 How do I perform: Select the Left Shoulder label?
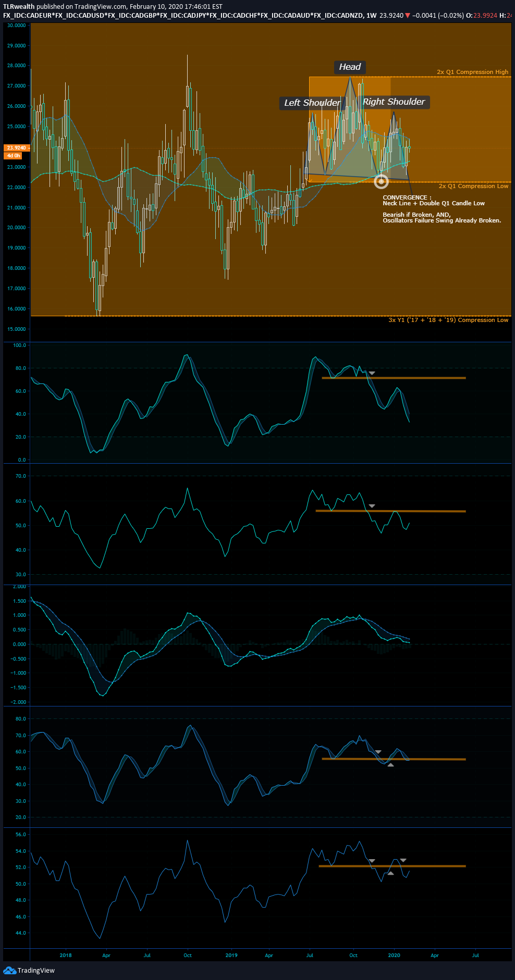[312, 103]
